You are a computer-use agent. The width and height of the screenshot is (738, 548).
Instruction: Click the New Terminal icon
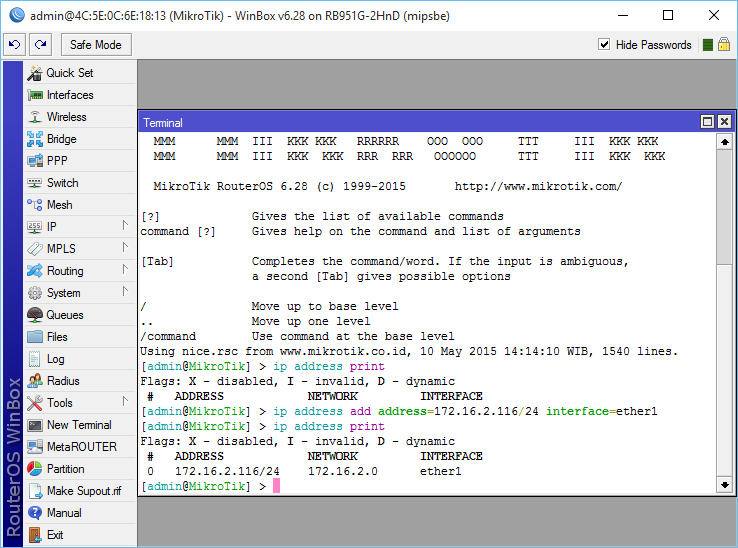coord(35,425)
